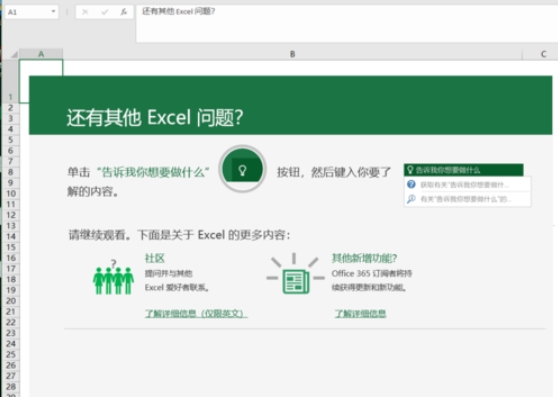Screen dimensions: 558x397
Task: Click the Office 365 订阅者 description text
Action: (372, 280)
